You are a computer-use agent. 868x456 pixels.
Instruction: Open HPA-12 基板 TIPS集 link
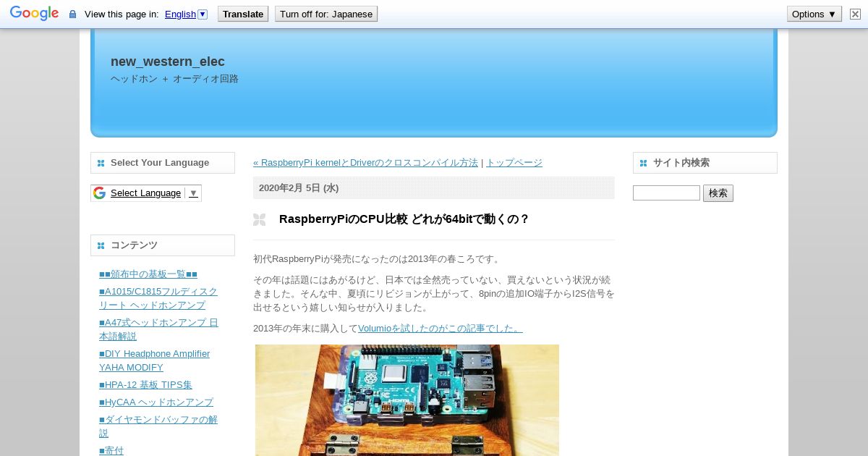point(145,385)
